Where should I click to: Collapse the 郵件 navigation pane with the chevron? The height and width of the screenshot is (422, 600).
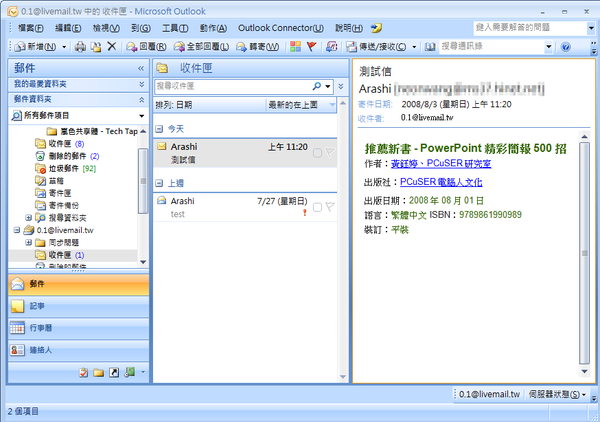pyautogui.click(x=141, y=68)
